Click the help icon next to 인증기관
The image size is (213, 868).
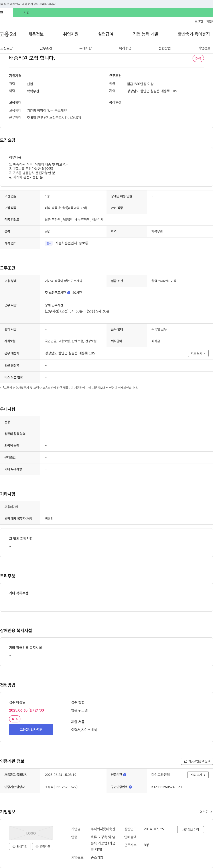[x=125, y=775]
